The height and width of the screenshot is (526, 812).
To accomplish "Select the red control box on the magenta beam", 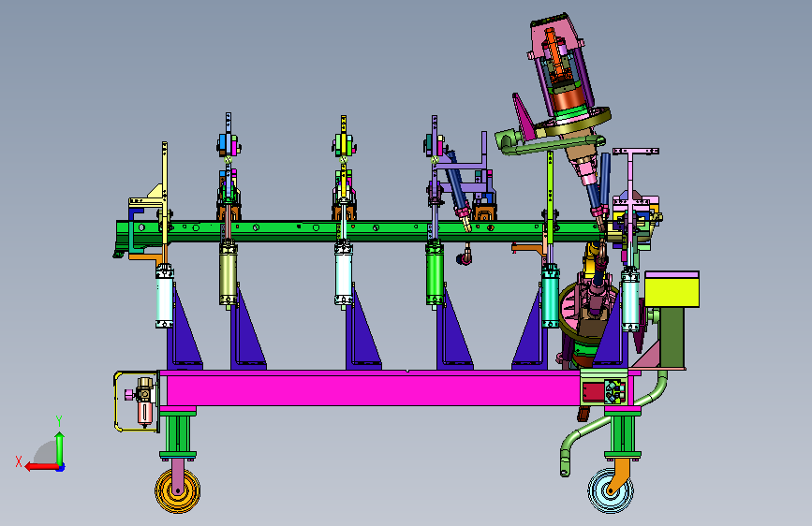I will point(594,392).
